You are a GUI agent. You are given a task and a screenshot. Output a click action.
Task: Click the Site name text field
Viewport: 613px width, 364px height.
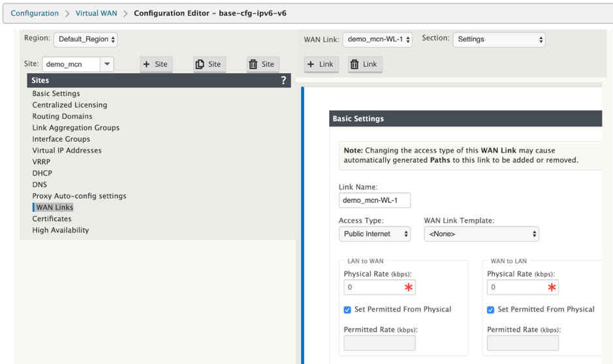click(x=71, y=64)
